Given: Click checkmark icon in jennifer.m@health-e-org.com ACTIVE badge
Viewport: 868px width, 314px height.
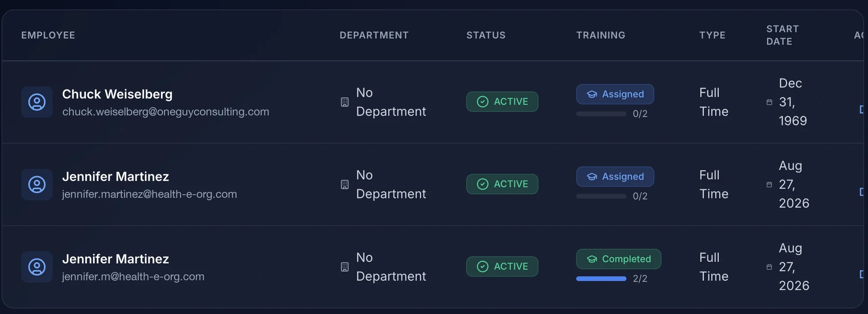Looking at the screenshot, I should point(483,266).
